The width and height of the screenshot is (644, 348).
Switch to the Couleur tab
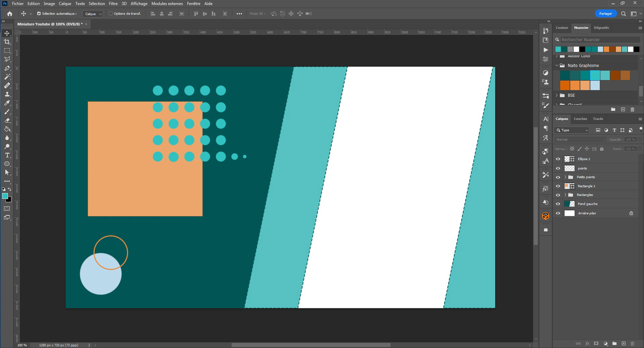[x=562, y=27]
